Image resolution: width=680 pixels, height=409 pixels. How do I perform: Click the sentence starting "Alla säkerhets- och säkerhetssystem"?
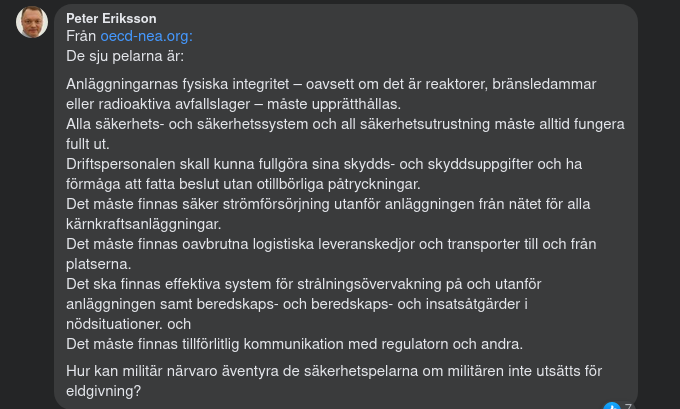200,124
